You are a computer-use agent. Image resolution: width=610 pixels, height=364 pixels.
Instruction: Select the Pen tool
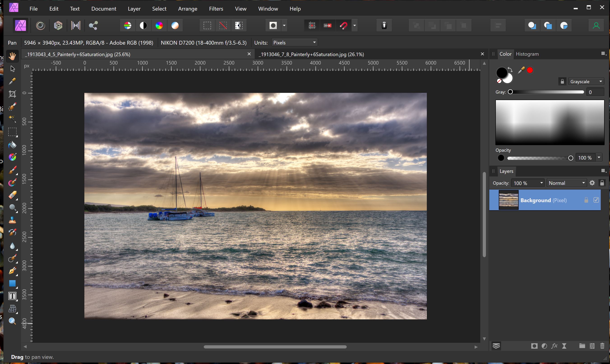tap(12, 271)
